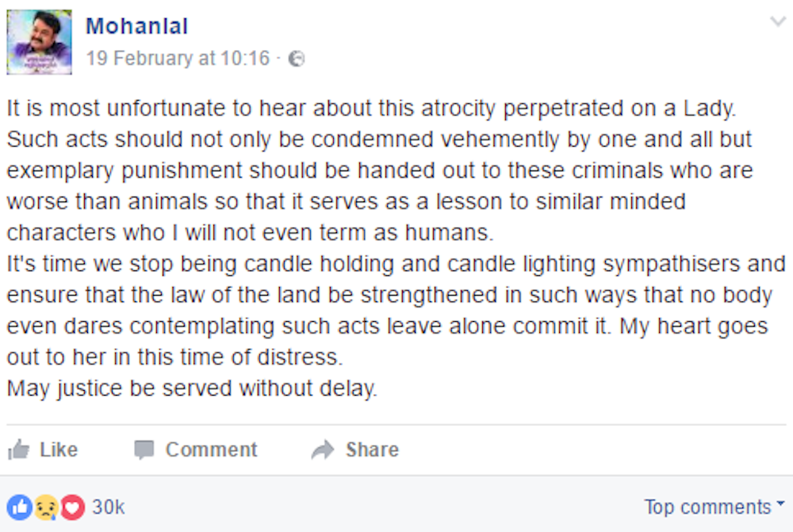Click the post's opening sentence about atrocity
The width and height of the screenshot is (793, 532).
pyautogui.click(x=371, y=109)
